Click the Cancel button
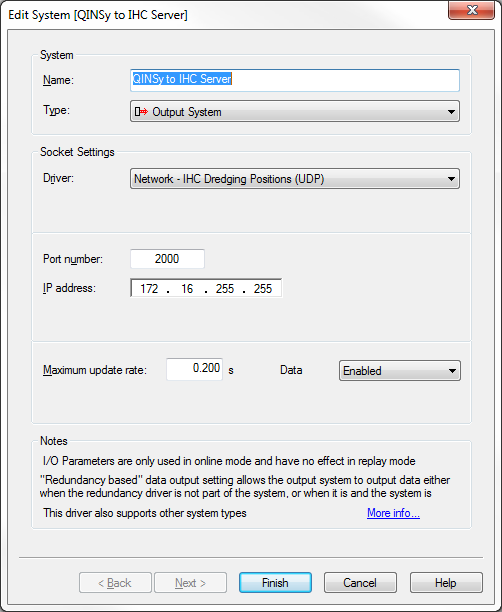 pyautogui.click(x=360, y=583)
